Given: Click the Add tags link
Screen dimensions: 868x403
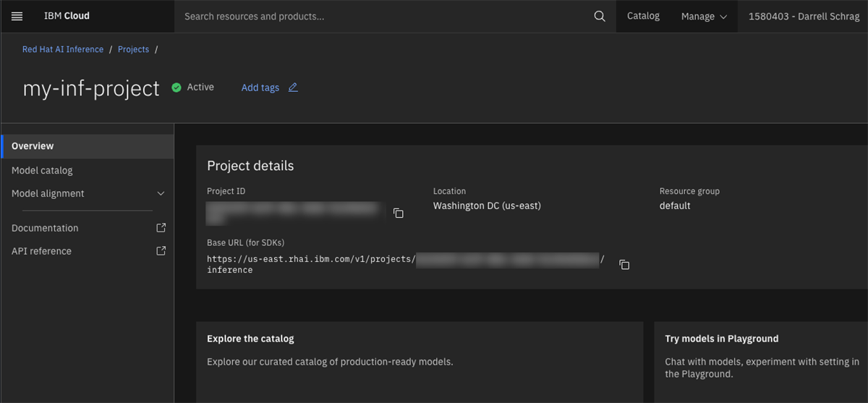Looking at the screenshot, I should (x=260, y=88).
